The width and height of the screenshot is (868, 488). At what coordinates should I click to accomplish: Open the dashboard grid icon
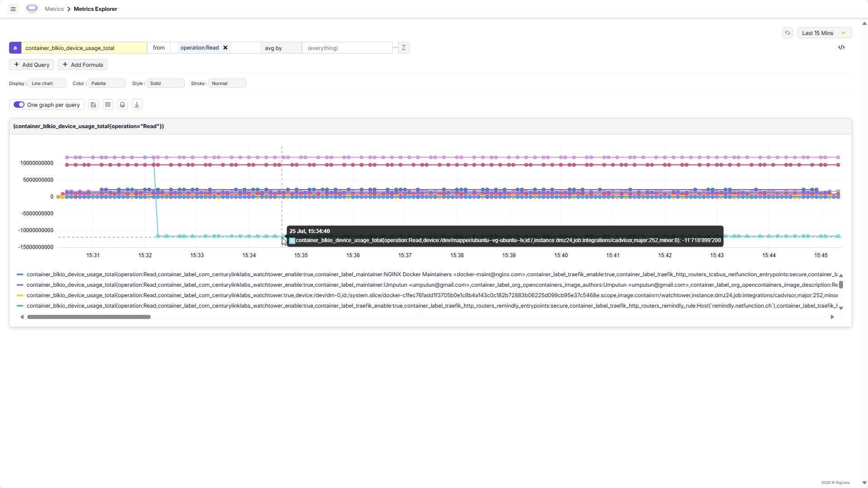[x=108, y=105]
